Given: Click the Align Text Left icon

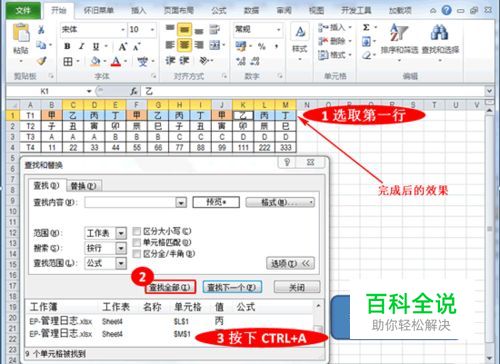Looking at the screenshot, I should 170,45.
